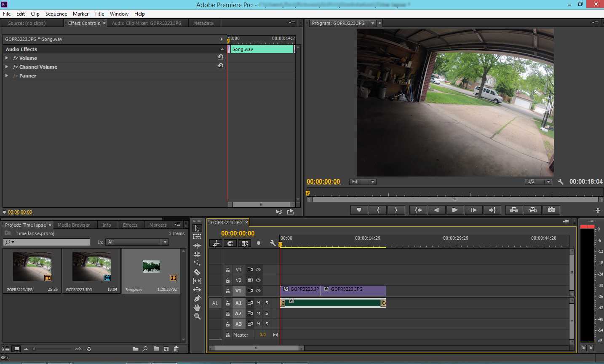
Task: Open the Project panel flyout menu
Action: [177, 225]
